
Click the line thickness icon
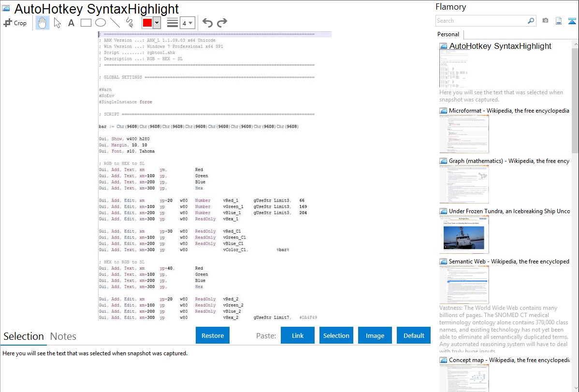pos(173,23)
